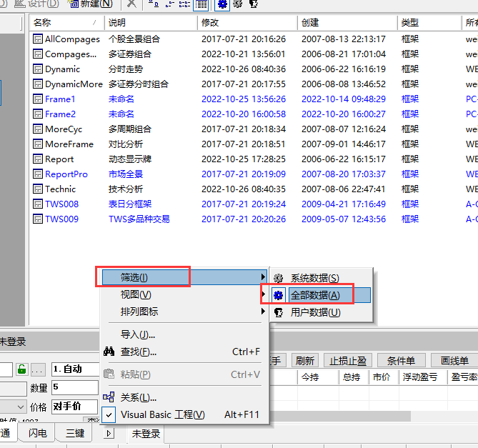Choose 排列图标 context menu item
Screen dimensions: 478x448
click(x=185, y=312)
